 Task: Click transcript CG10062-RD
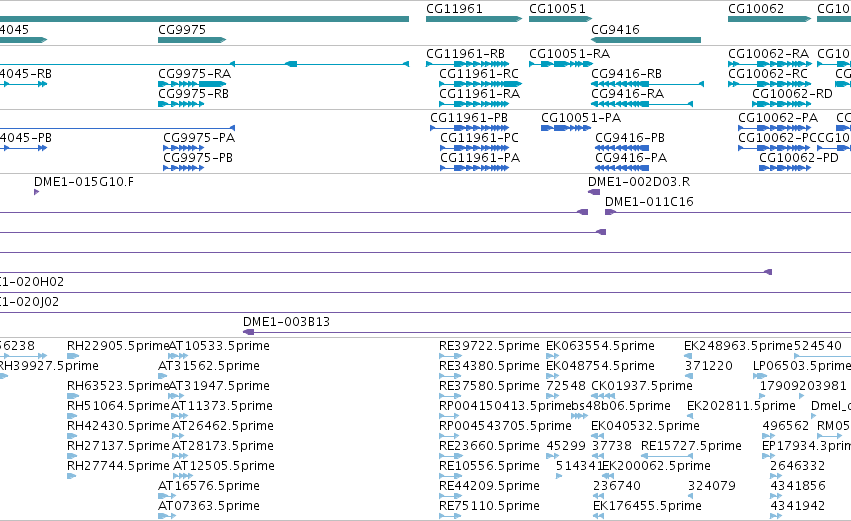(782, 104)
